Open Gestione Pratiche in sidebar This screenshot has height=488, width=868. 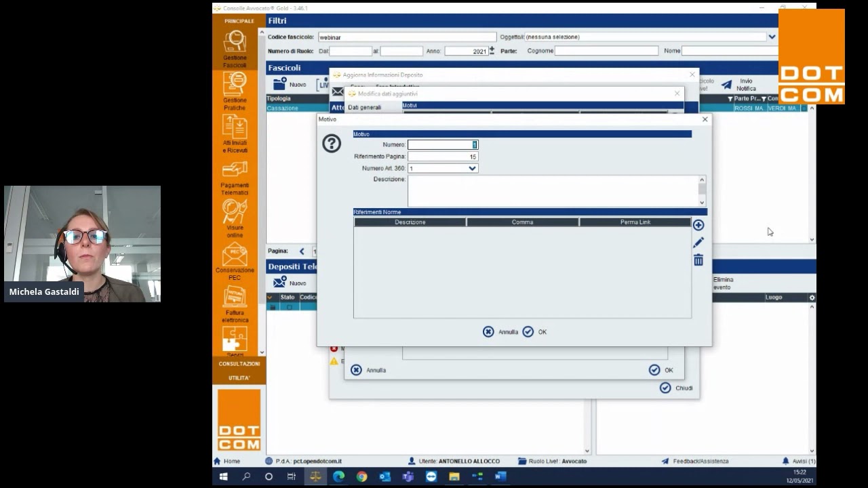(x=235, y=90)
